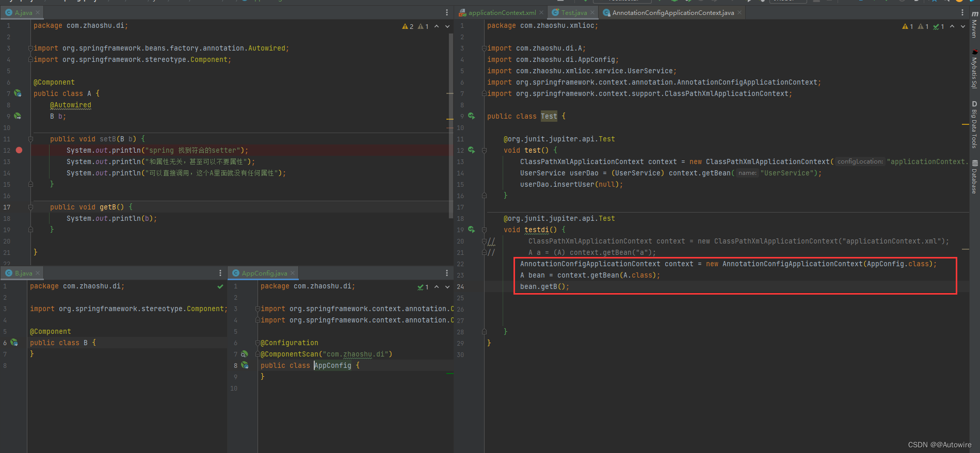Go to next highlighted problem in A.java
This screenshot has height=453, width=980.
tap(447, 26)
